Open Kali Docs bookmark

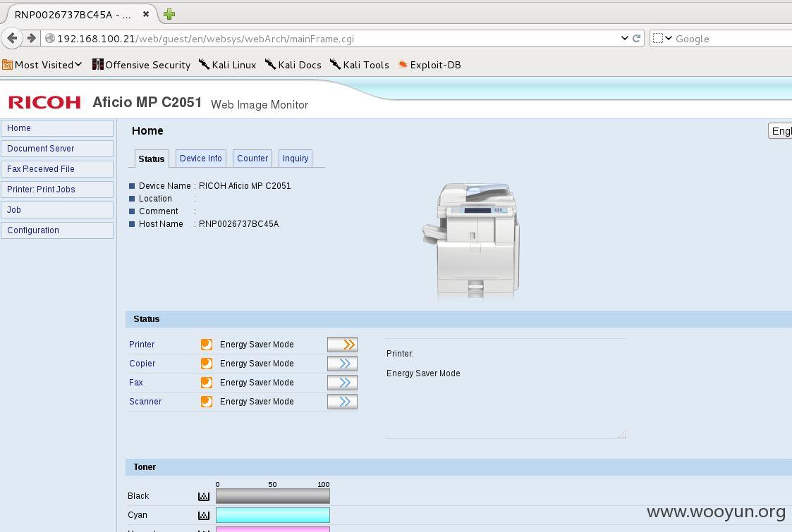tap(293, 65)
